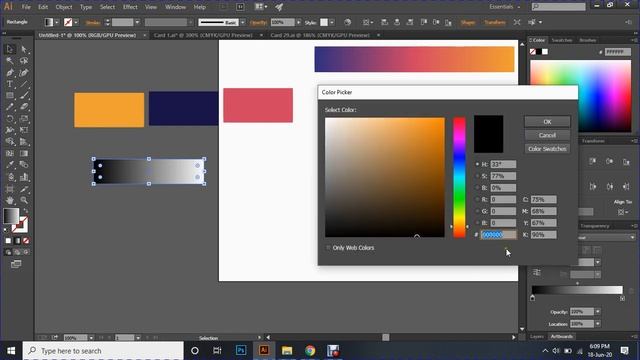Open the Gradient panel Location dropdown
This screenshot has height=360, width=640.
[598, 324]
